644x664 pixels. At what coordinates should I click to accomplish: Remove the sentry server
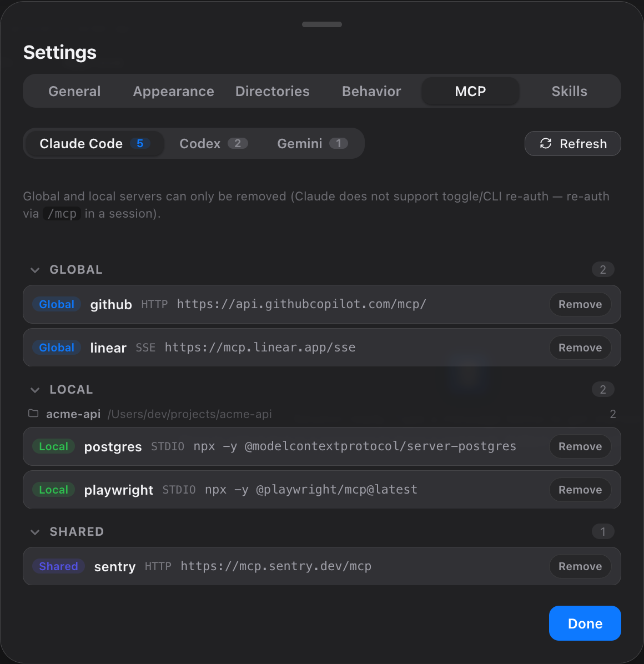[x=580, y=566]
